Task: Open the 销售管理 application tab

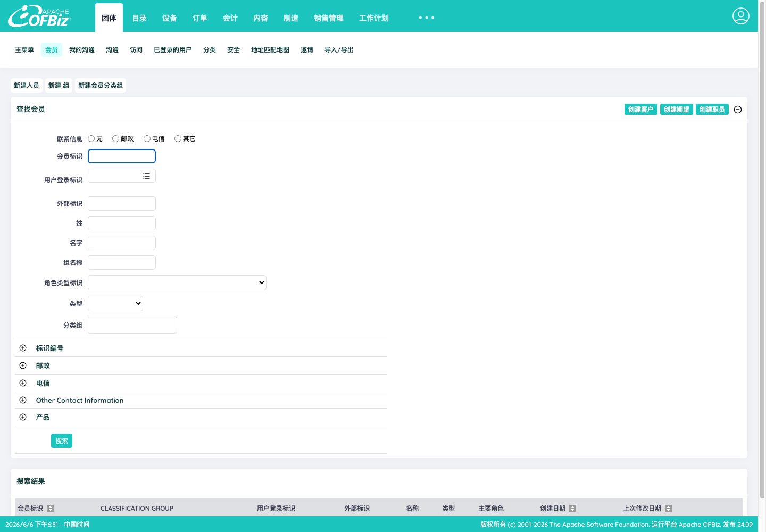Action: coord(329,18)
